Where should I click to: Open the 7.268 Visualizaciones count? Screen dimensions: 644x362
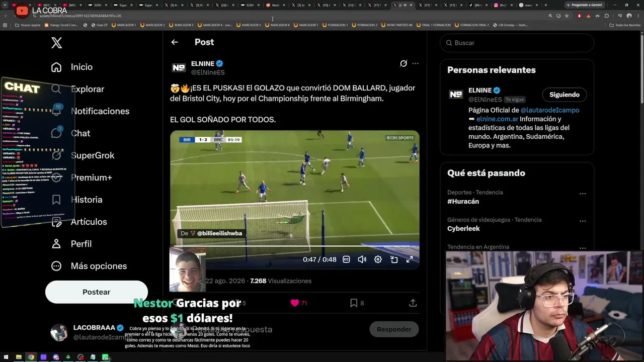[x=281, y=281]
